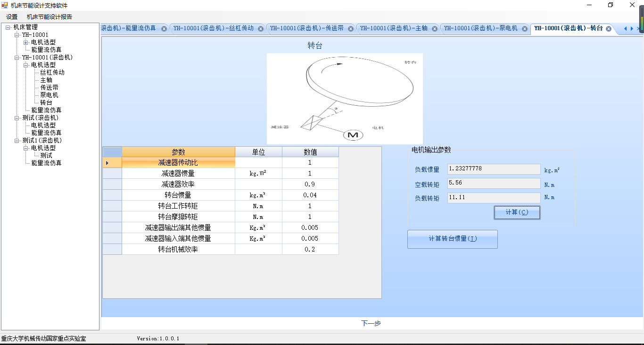644x345 pixels.
Task: Expand 电机选型 under the YH-10001 node
Action: (x=26, y=42)
